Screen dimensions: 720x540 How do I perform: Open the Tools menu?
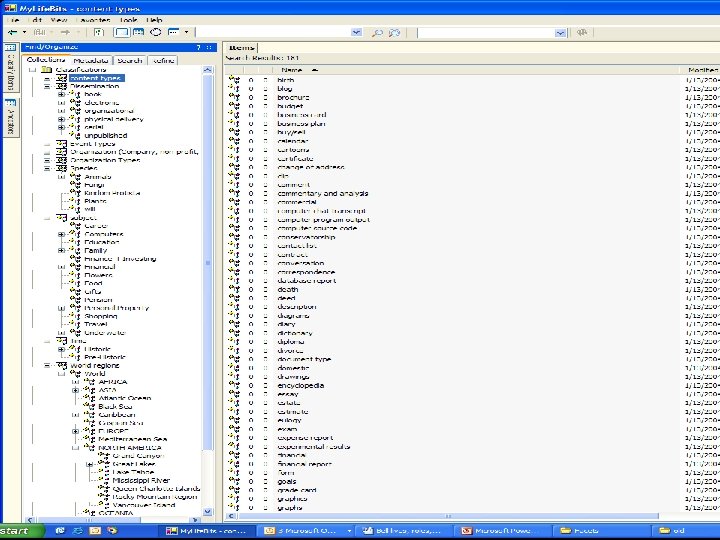tap(129, 20)
